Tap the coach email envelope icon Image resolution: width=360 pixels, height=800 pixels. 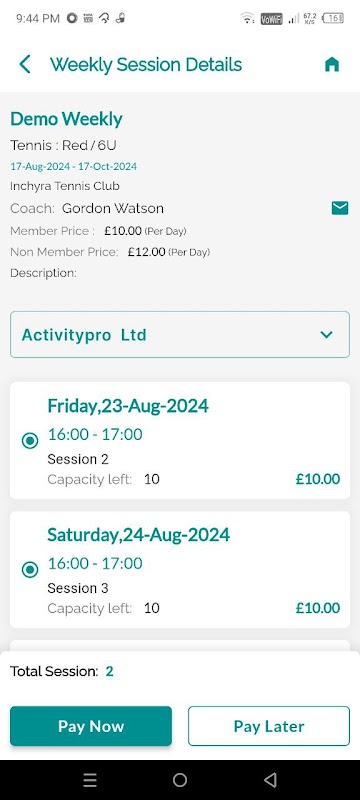point(340,208)
